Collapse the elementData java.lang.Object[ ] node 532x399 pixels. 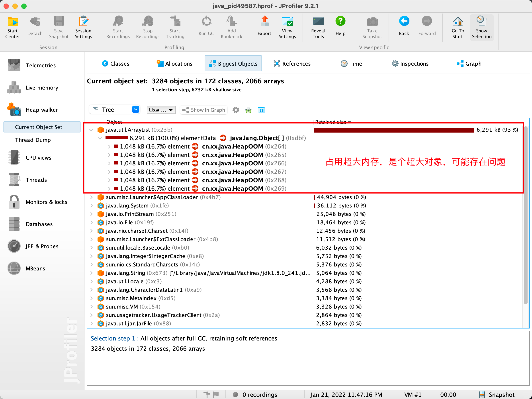100,138
